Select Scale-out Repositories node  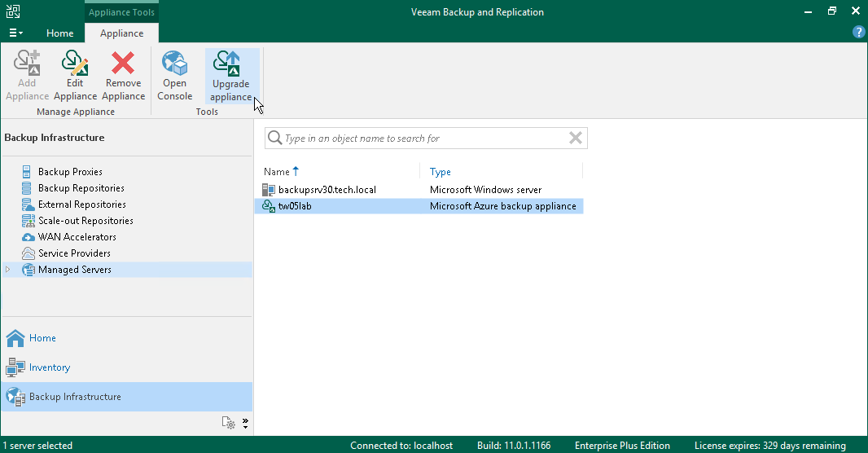pos(85,221)
